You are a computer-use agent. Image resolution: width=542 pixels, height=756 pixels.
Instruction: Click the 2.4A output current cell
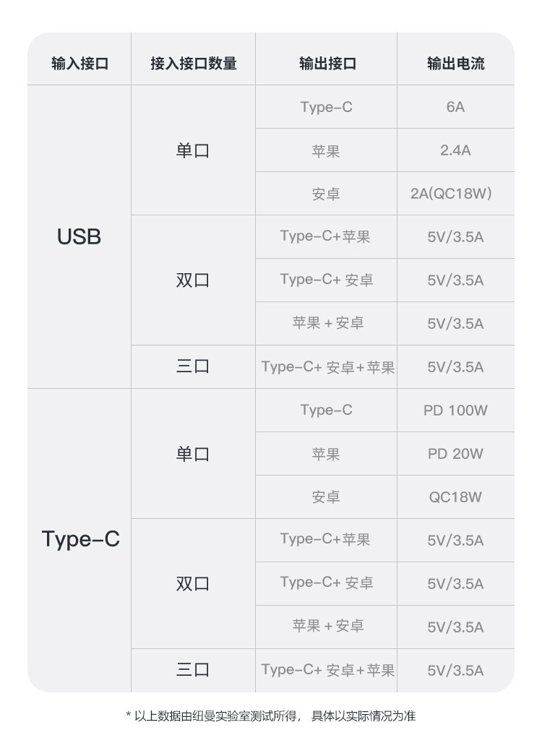(456, 150)
